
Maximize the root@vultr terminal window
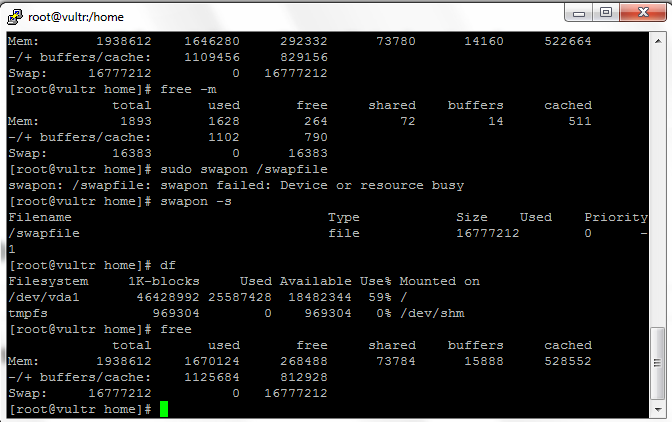coord(606,13)
